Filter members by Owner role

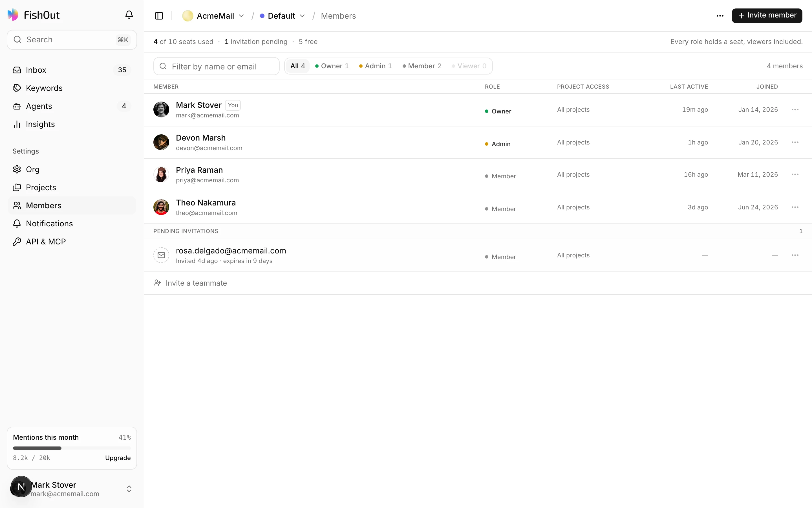[x=332, y=66]
